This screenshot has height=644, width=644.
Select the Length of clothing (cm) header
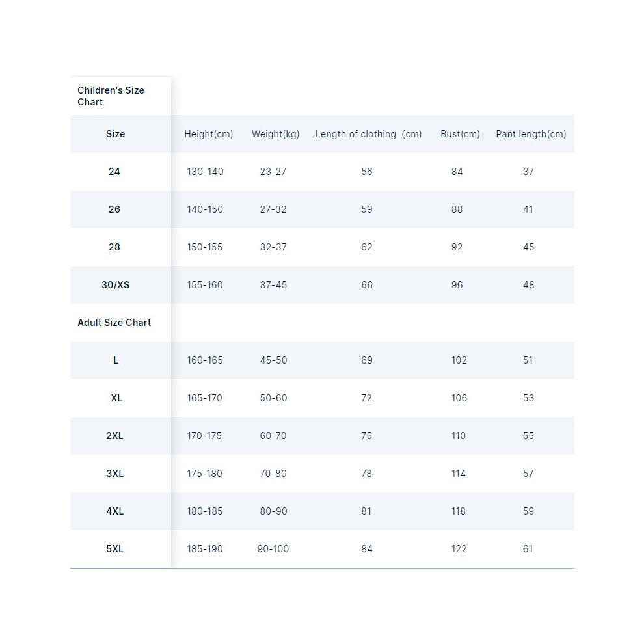coord(368,134)
